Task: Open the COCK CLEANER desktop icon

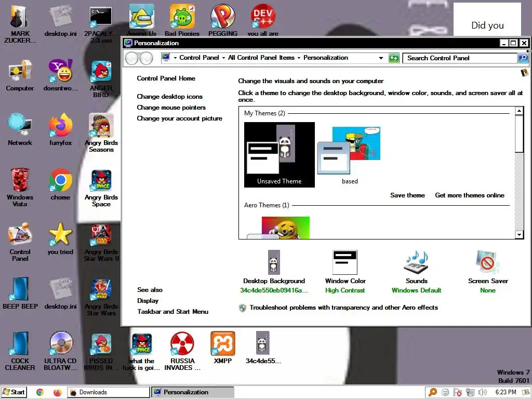Action: pos(20,351)
